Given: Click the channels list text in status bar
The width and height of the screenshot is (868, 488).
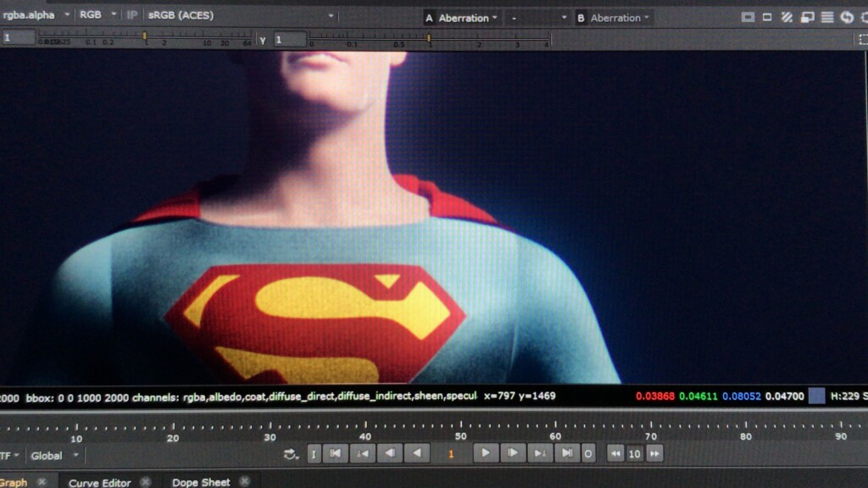Looking at the screenshot, I should [305, 396].
